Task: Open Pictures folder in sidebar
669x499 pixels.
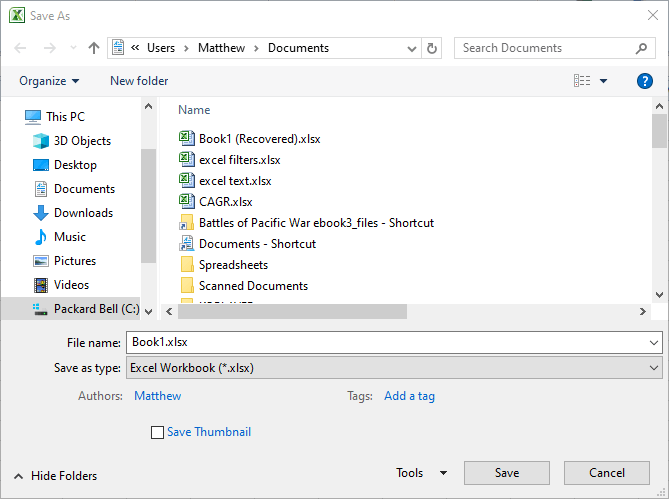Action: [x=64, y=261]
